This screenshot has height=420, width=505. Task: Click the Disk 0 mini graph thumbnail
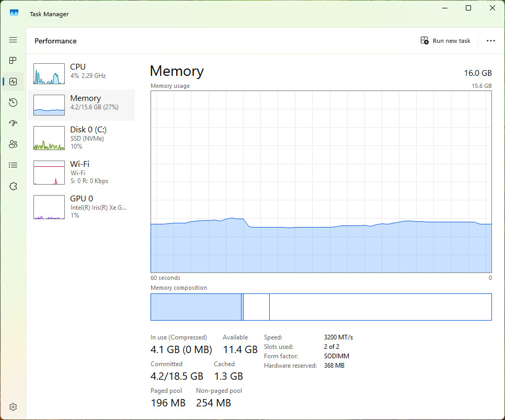(49, 138)
